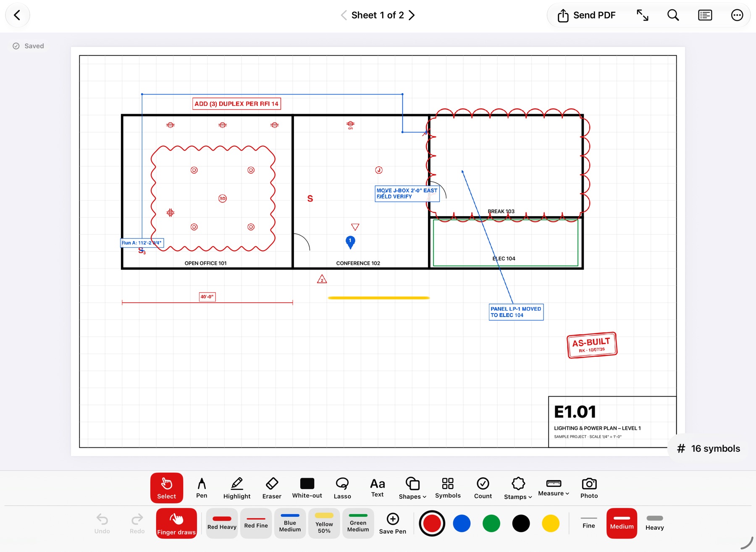Select Green Medium pen preset
This screenshot has width=756, height=552.
tap(358, 523)
